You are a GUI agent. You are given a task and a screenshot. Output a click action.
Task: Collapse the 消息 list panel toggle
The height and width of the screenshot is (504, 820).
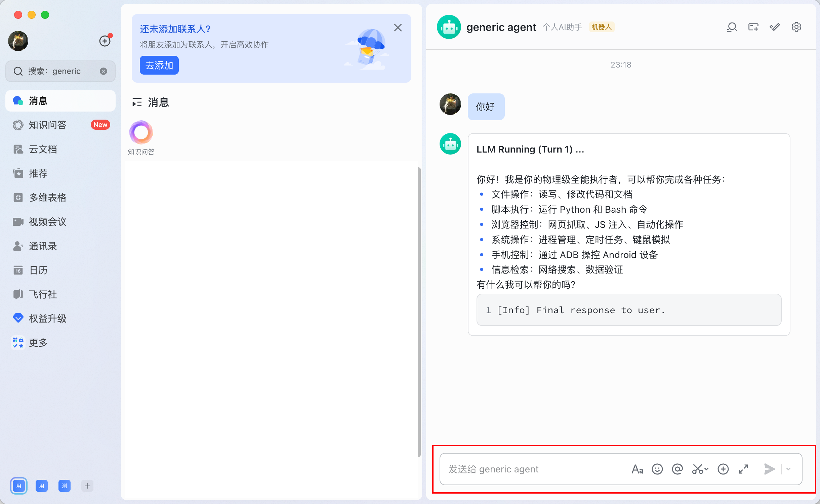[x=137, y=102]
